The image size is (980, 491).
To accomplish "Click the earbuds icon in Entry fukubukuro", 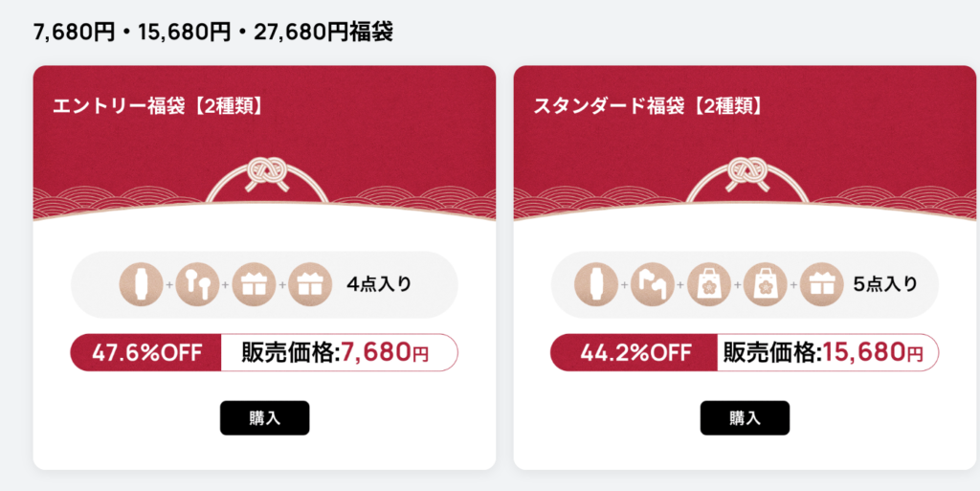I will (x=197, y=285).
